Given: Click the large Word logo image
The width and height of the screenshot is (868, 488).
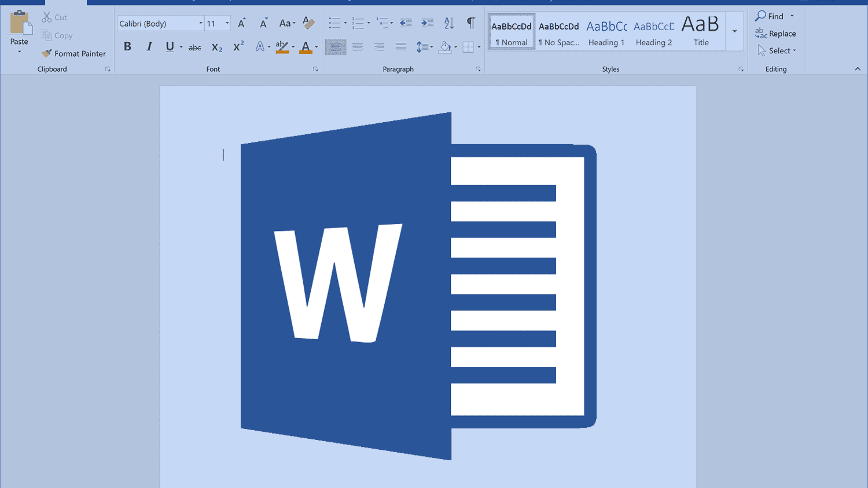Looking at the screenshot, I should (418, 286).
